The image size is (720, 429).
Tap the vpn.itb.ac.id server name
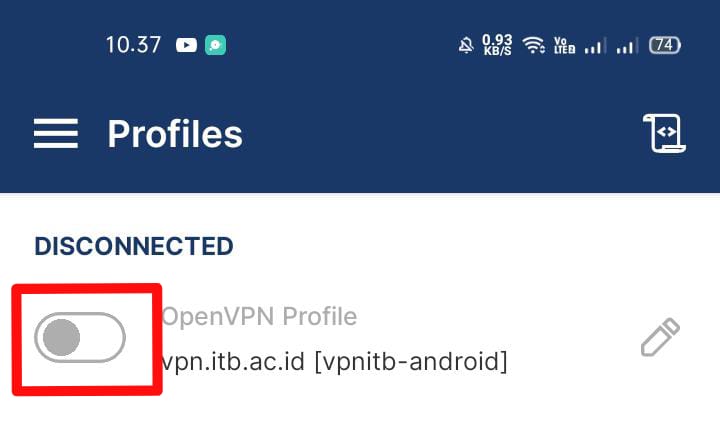point(233,360)
